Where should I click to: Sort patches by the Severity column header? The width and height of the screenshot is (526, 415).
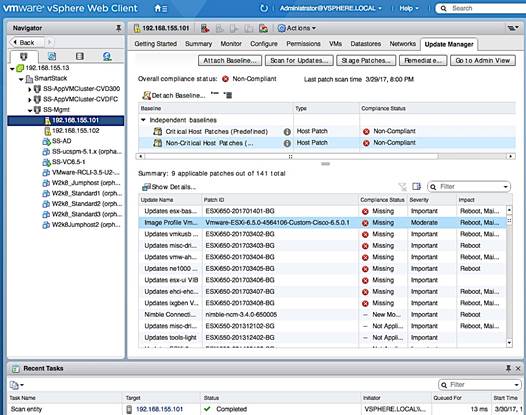tap(432, 200)
